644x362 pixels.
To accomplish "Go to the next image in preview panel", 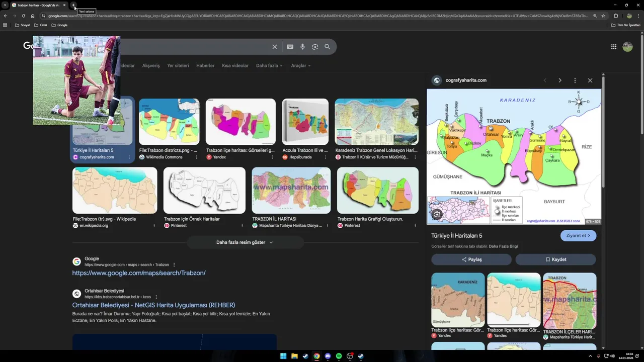I will click(560, 80).
